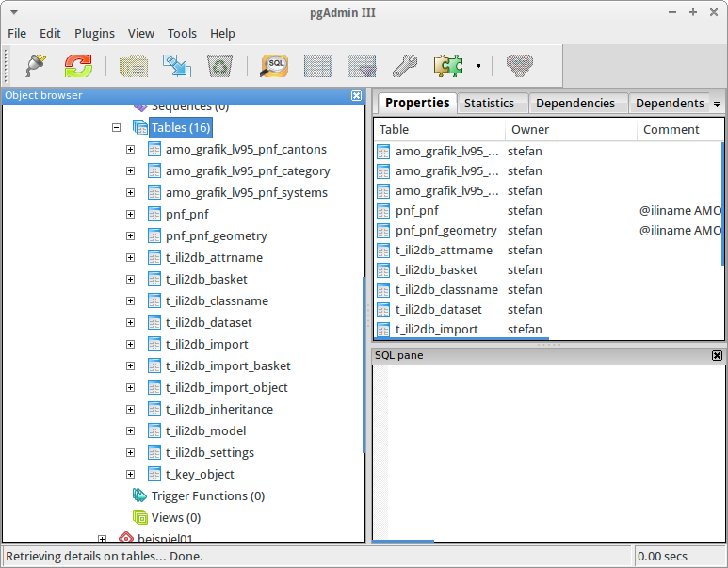Switch to the Properties tab

click(x=417, y=103)
